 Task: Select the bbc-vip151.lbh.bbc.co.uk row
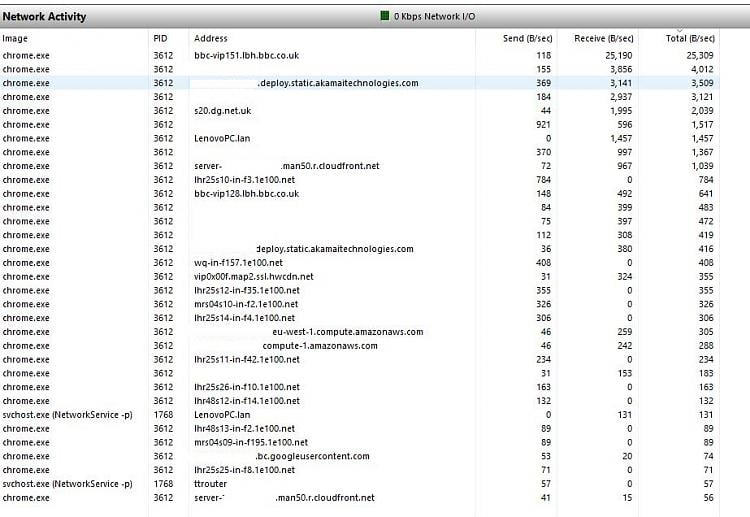coord(360,55)
